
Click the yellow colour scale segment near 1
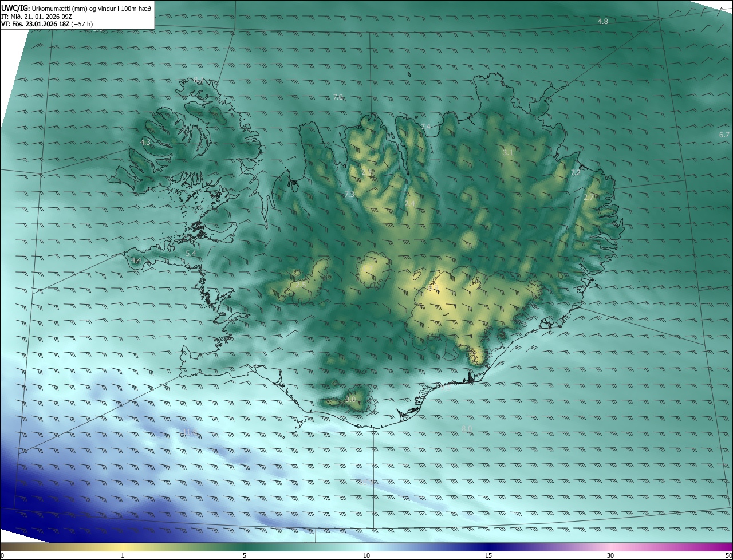(x=123, y=547)
